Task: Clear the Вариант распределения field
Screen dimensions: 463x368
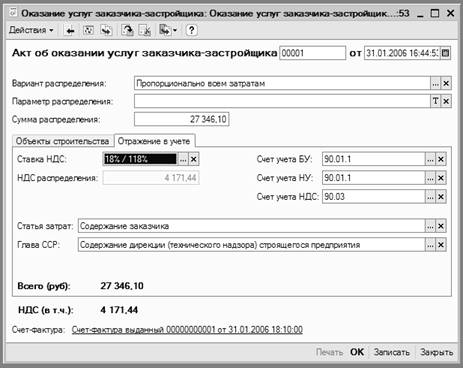Action: click(446, 83)
